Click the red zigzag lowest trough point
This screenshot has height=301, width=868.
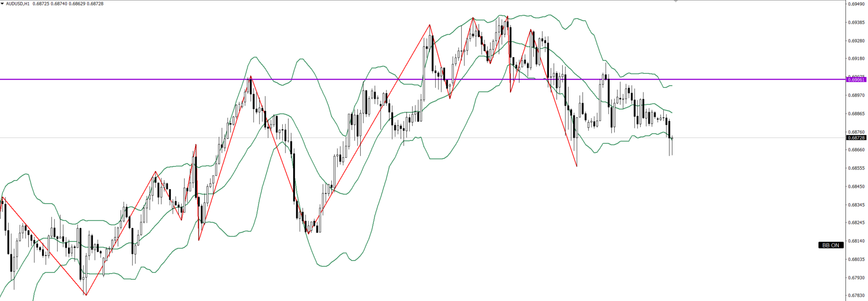tap(86, 295)
